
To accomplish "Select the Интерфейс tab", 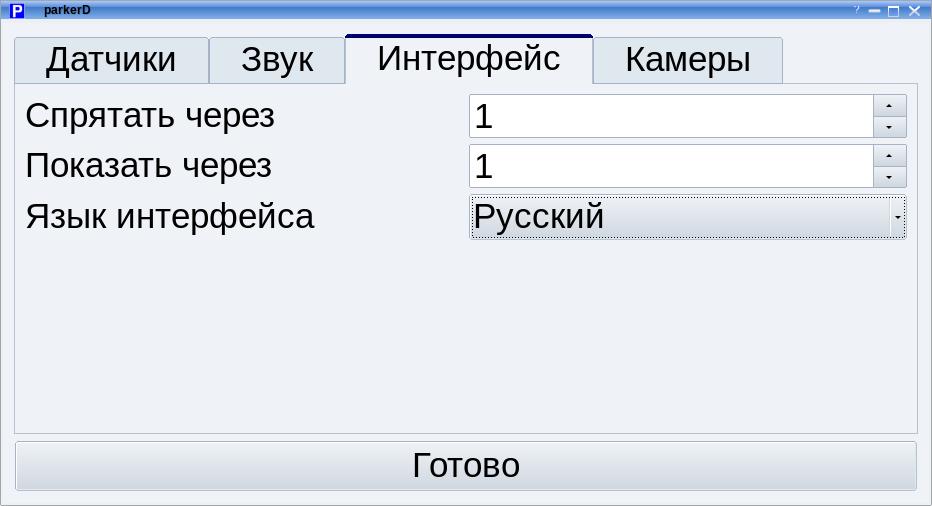I will click(x=468, y=59).
